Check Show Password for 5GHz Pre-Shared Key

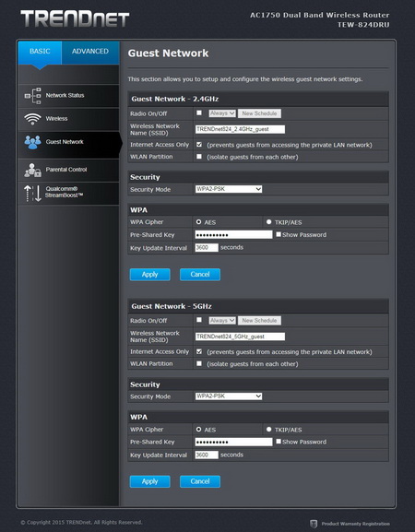279,442
